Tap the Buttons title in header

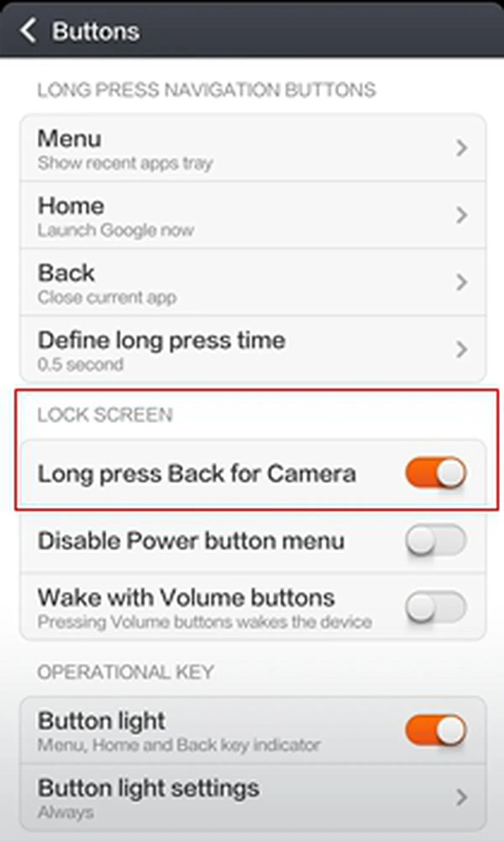point(96,31)
